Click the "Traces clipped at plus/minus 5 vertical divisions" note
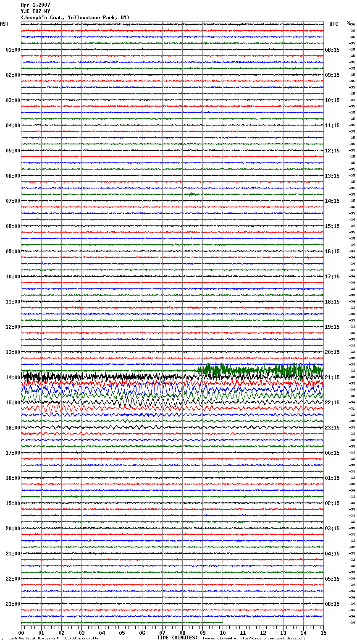The width and height of the screenshot is (357, 644). click(x=254, y=639)
